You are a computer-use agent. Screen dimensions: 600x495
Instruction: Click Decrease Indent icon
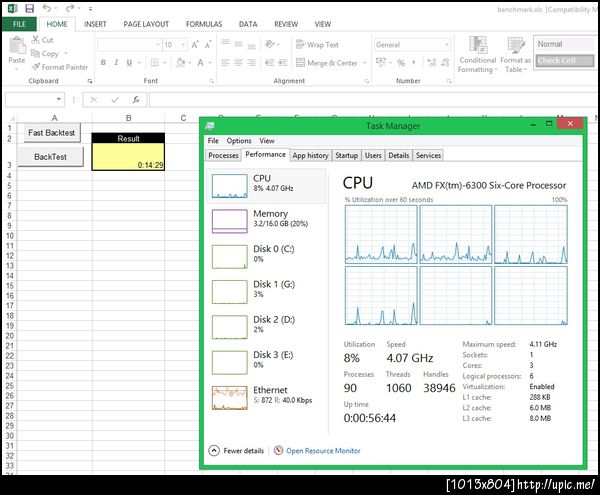270,63
